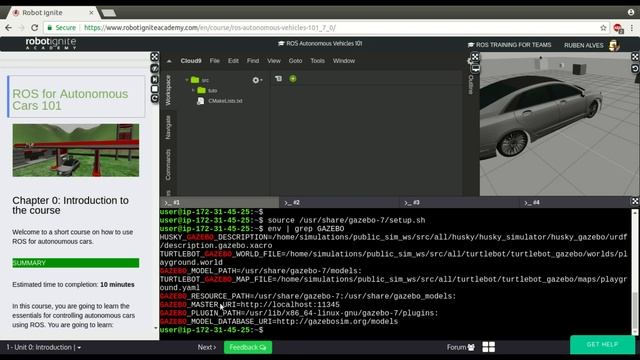Open the Ruben Alves user avatar

coord(614,45)
